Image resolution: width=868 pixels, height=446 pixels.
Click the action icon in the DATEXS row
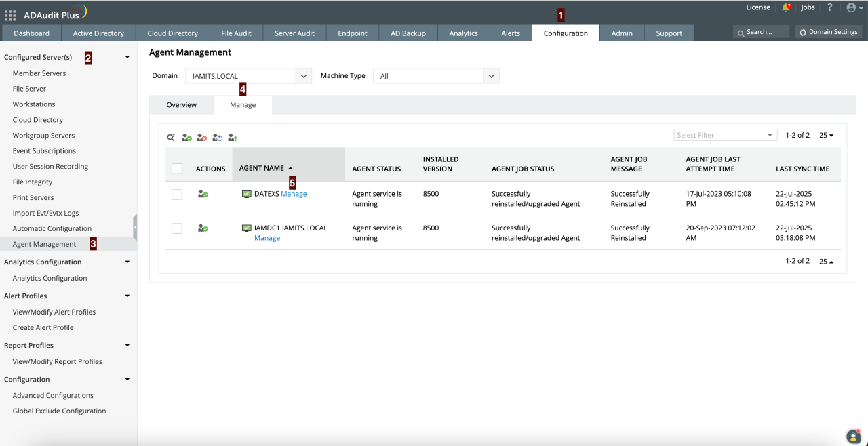click(x=202, y=194)
